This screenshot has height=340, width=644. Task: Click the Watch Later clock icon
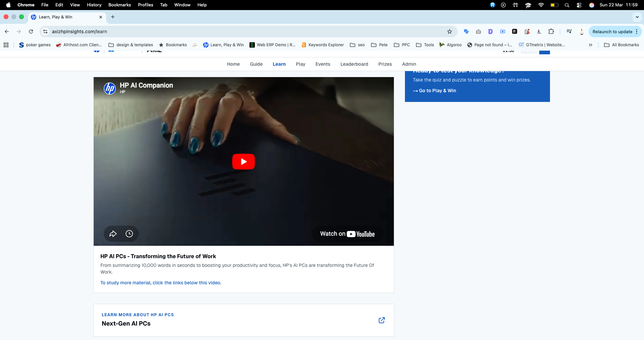(129, 234)
